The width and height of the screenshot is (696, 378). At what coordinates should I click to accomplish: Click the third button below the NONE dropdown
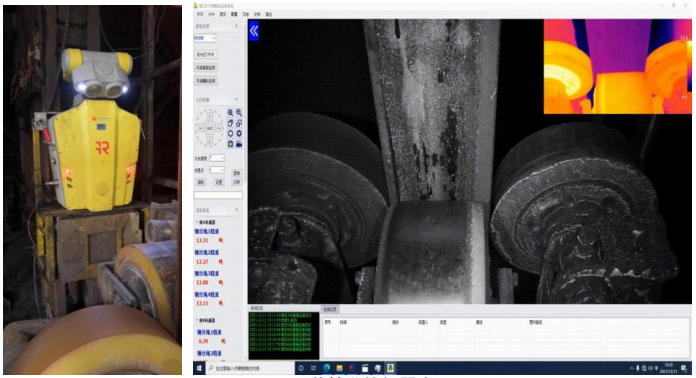click(206, 81)
